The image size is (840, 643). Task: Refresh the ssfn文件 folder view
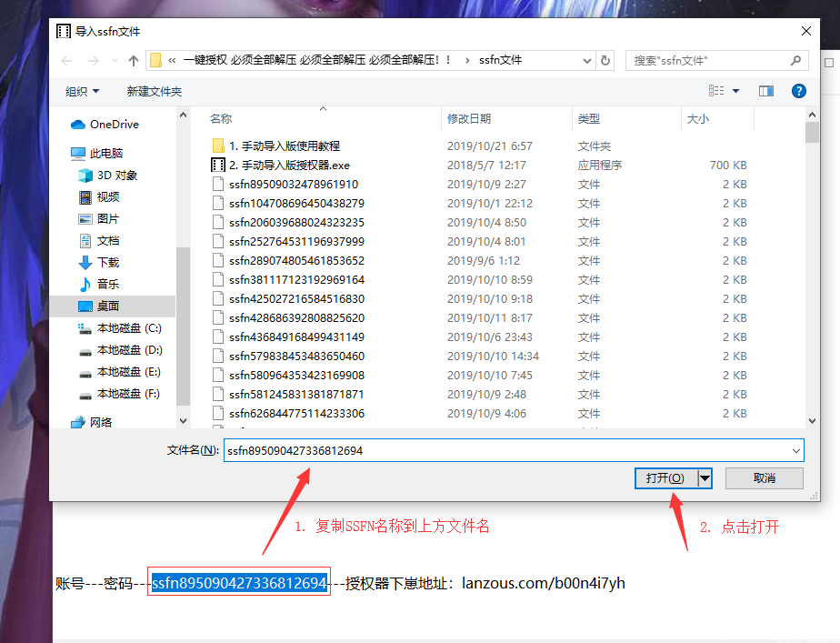pyautogui.click(x=605, y=61)
